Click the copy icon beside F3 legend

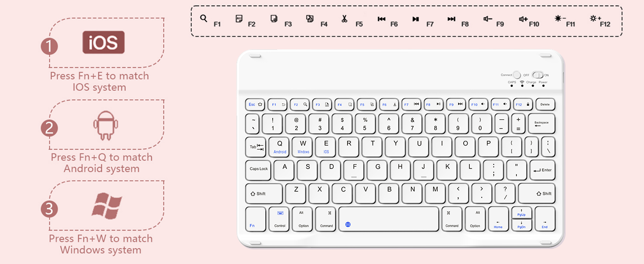(274, 18)
